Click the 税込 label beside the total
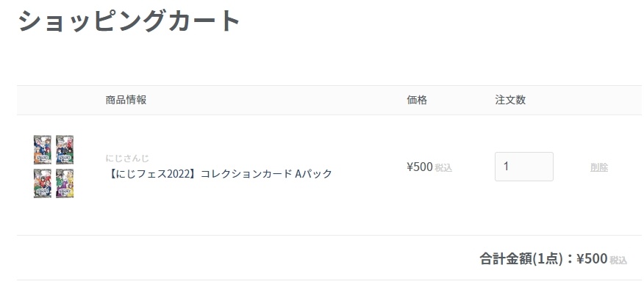The width and height of the screenshot is (644, 298). [x=618, y=261]
